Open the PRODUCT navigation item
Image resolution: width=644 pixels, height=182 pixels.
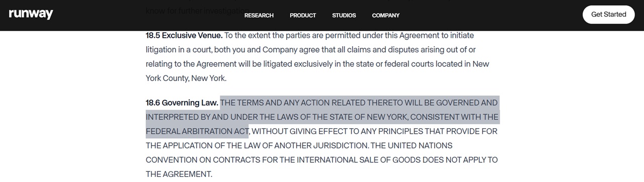pos(303,15)
